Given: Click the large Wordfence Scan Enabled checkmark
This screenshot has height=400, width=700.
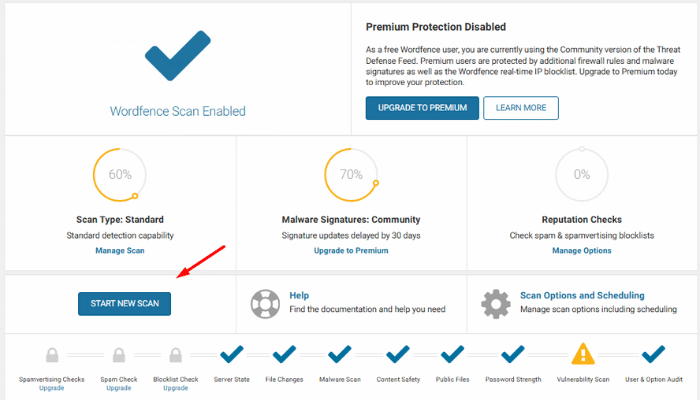Looking at the screenshot, I should click(x=178, y=55).
